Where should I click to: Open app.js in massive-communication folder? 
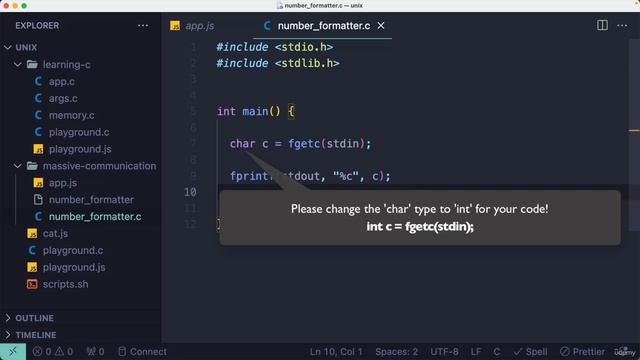[63, 183]
